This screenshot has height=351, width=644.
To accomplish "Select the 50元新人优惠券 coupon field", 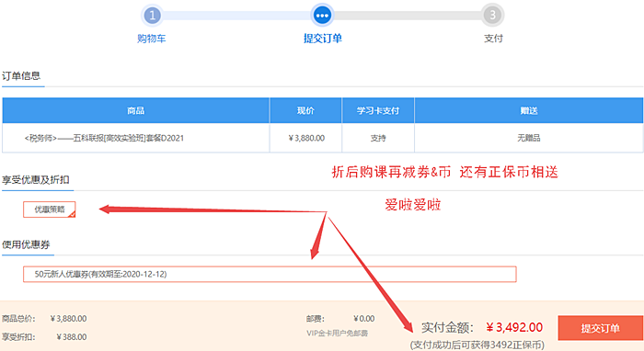I will (x=270, y=275).
